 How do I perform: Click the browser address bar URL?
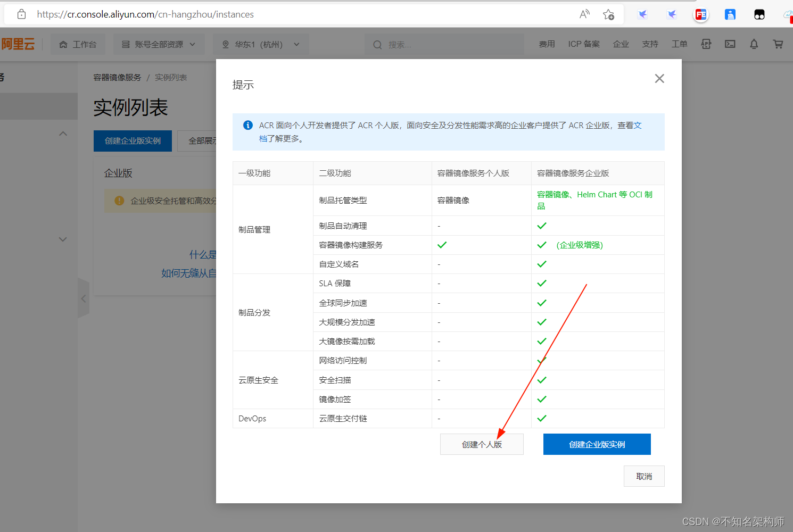145,14
